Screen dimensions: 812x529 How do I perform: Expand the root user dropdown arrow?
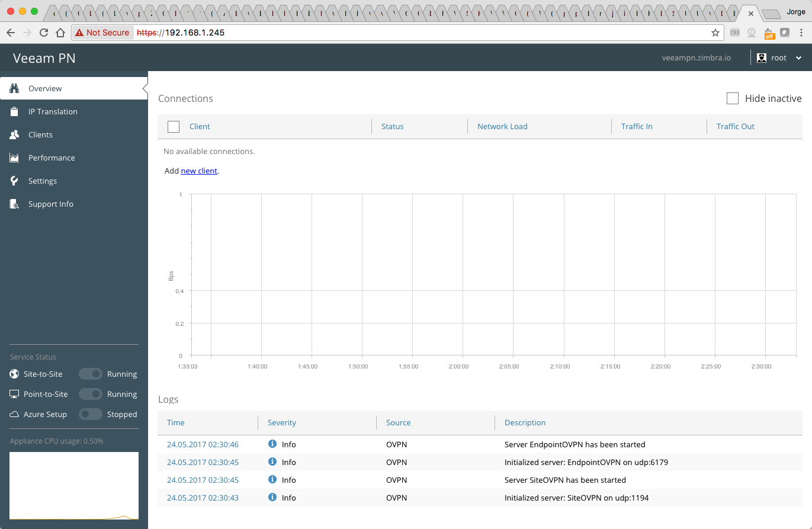coord(798,58)
